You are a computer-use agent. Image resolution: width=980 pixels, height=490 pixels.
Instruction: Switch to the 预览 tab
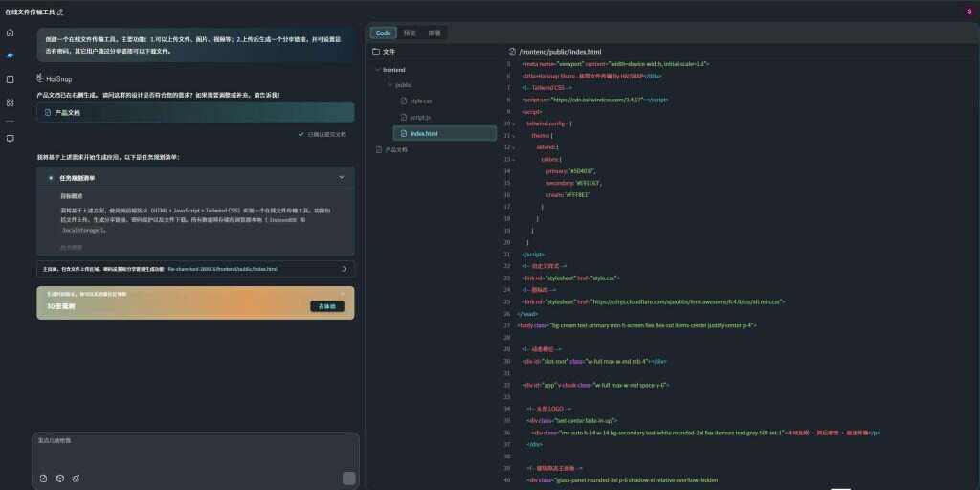click(x=409, y=33)
